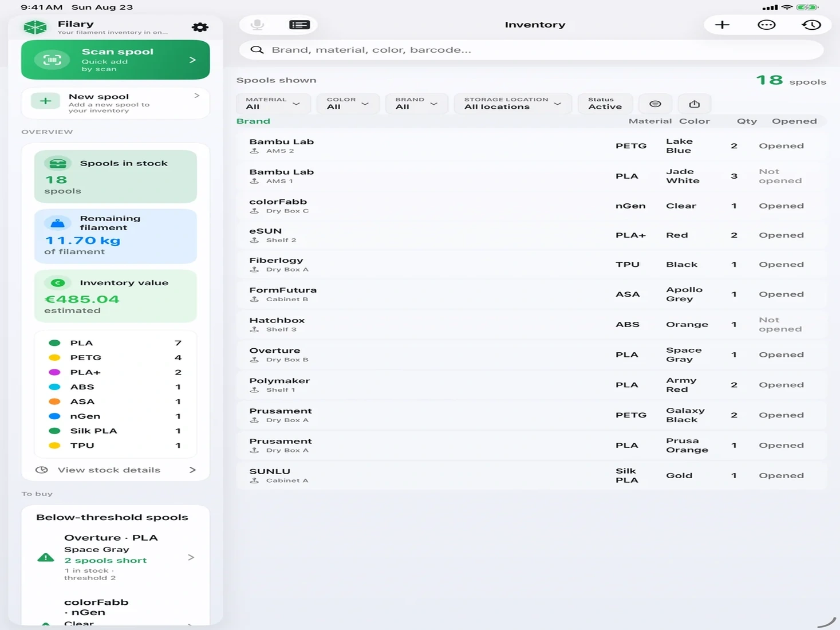Open View stock details

point(116,470)
